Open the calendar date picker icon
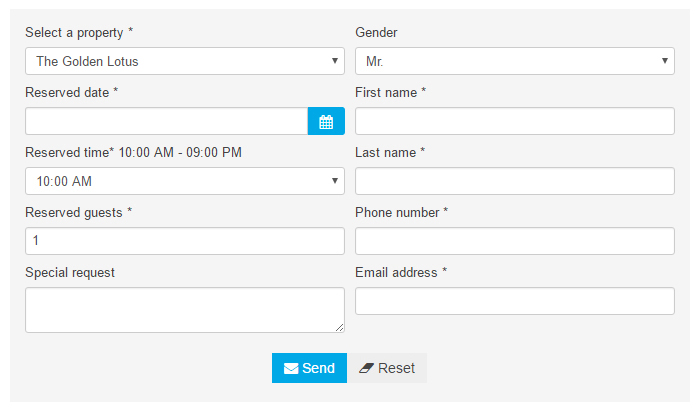The height and width of the screenshot is (410, 700). pos(326,122)
